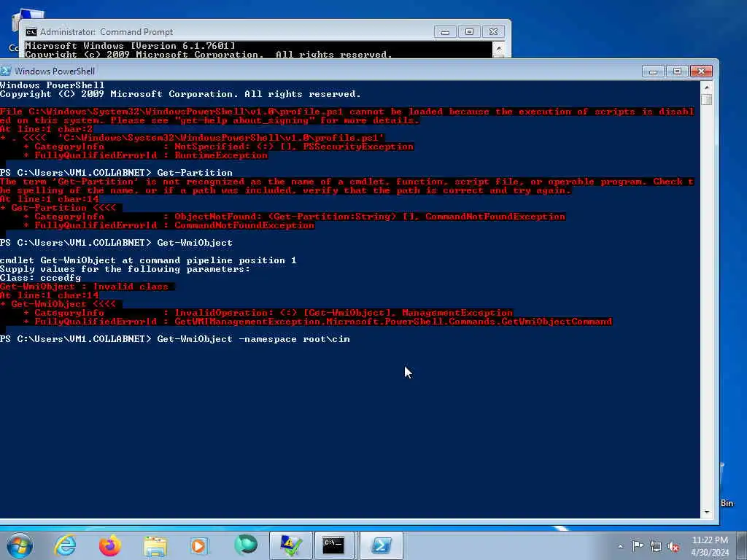Minimize the Administrator Command Prompt window
Viewport: 747px width, 560px height.
(445, 32)
